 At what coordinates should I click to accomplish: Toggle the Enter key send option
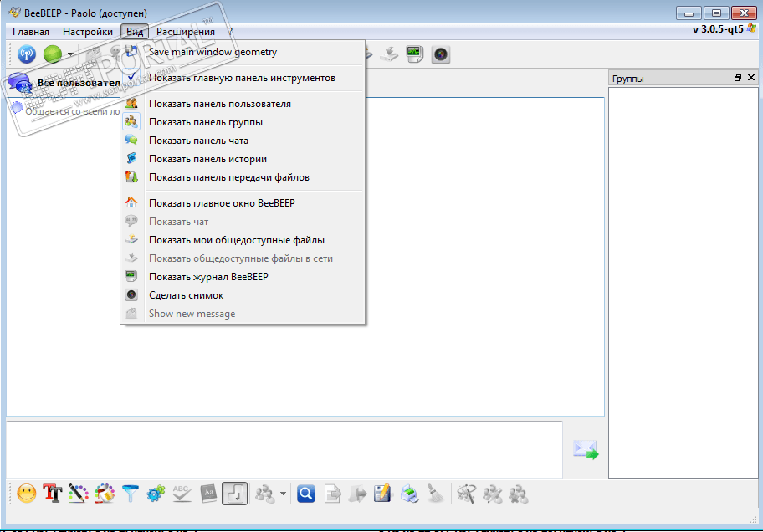(234, 494)
